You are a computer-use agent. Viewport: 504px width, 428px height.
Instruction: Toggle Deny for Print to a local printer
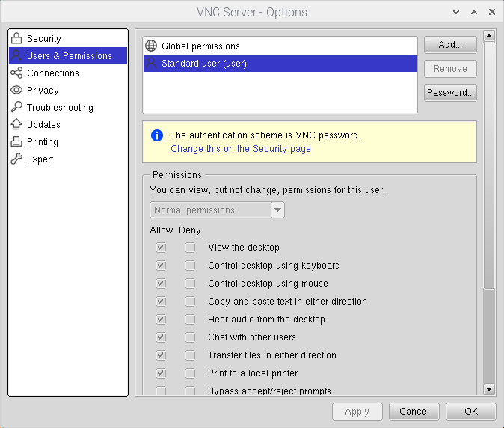click(x=190, y=373)
